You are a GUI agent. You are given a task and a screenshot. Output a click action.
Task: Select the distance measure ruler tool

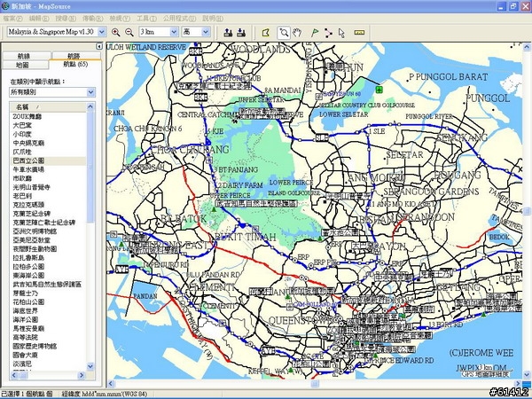[359, 33]
